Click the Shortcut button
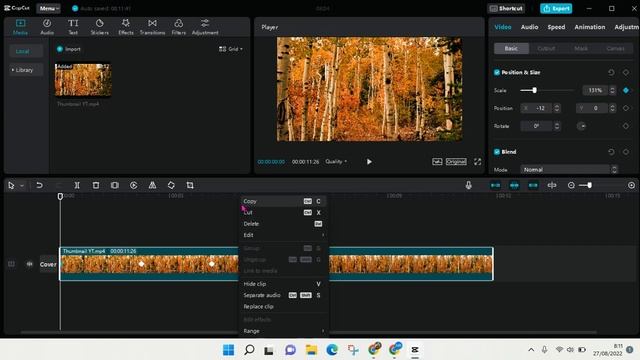This screenshot has height=360, width=640. [x=506, y=8]
